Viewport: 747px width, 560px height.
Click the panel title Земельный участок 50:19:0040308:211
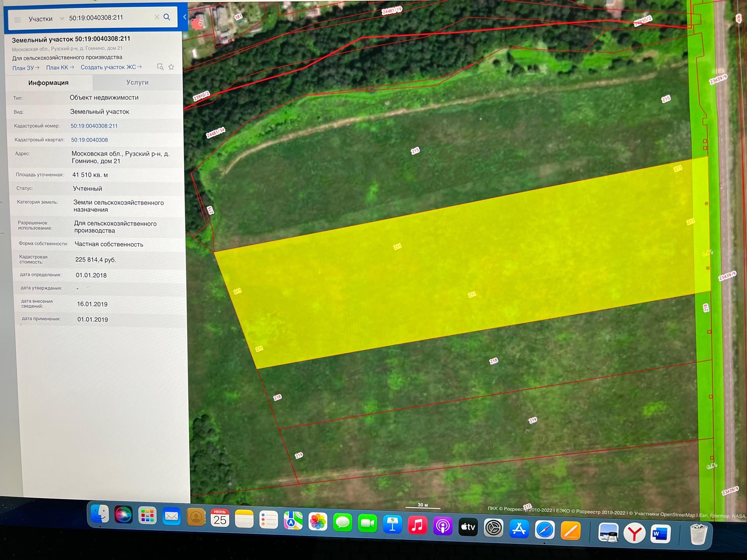(71, 39)
